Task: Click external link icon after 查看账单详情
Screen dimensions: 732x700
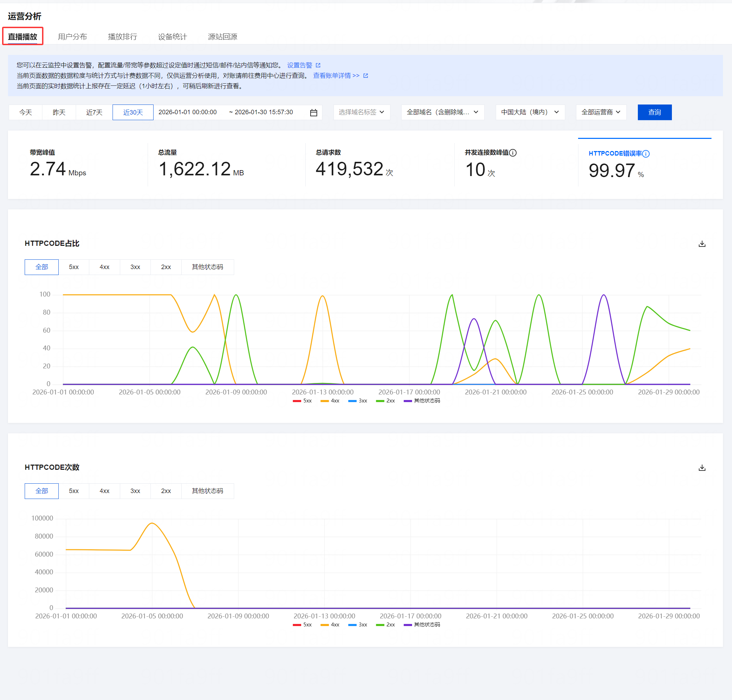Action: tap(365, 75)
